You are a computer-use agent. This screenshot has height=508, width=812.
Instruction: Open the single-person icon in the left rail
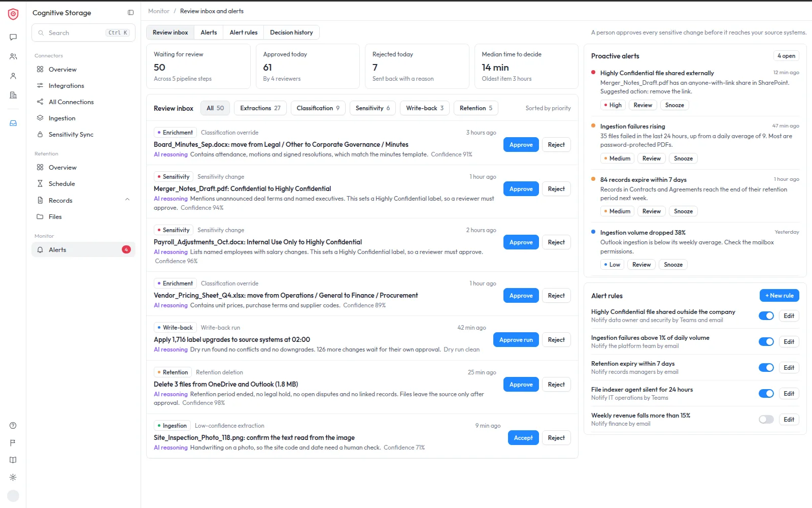13,76
